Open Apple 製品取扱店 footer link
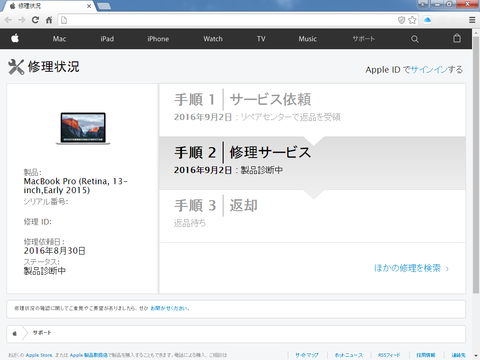Image resolution: width=480 pixels, height=360 pixels. point(89,355)
